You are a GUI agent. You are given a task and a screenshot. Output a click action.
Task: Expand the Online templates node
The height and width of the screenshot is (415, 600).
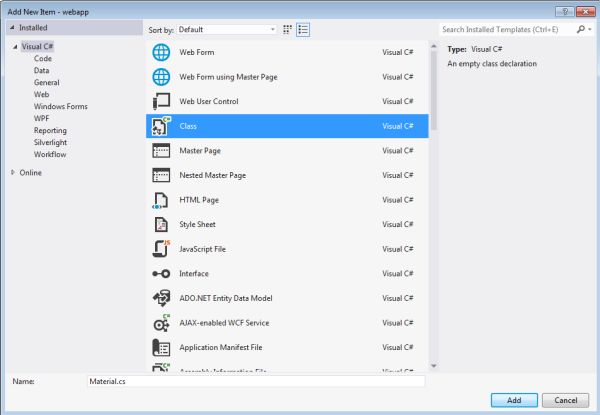13,173
